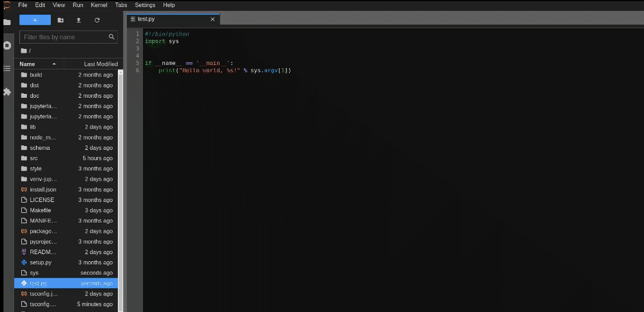Viewport: 644px width, 312px height.
Task: Open the Tabs menu
Action: 121,5
